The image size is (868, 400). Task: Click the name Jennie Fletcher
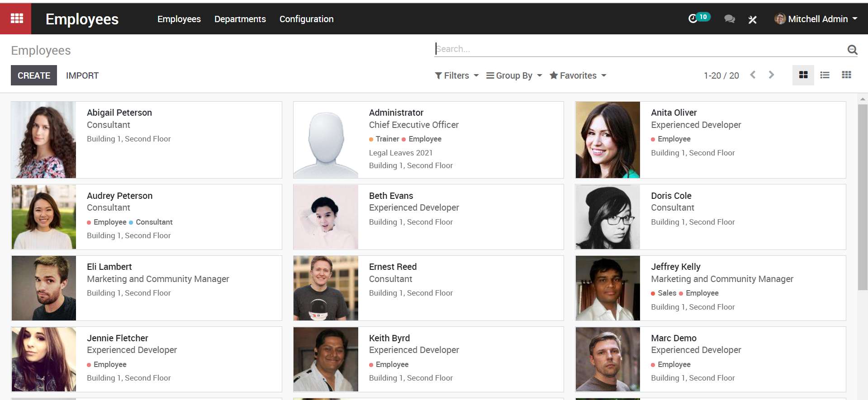tap(118, 338)
